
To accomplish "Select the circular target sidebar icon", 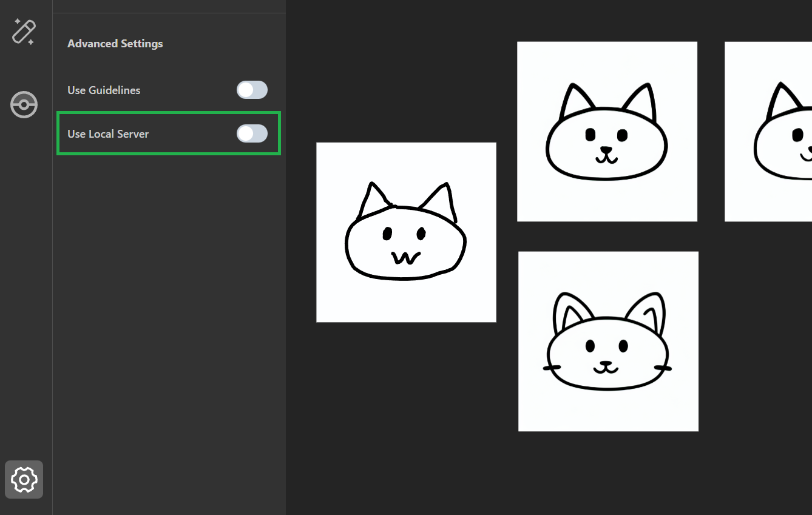I will pyautogui.click(x=24, y=105).
